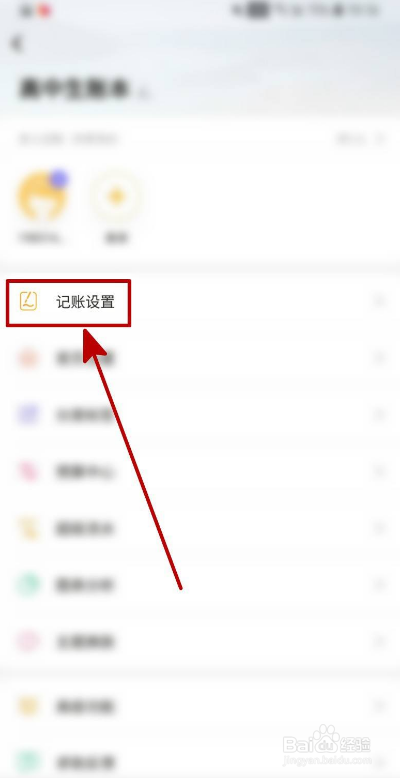The height and width of the screenshot is (778, 400).
Task: Tap the purple badge on the avatar
Action: 59,179
